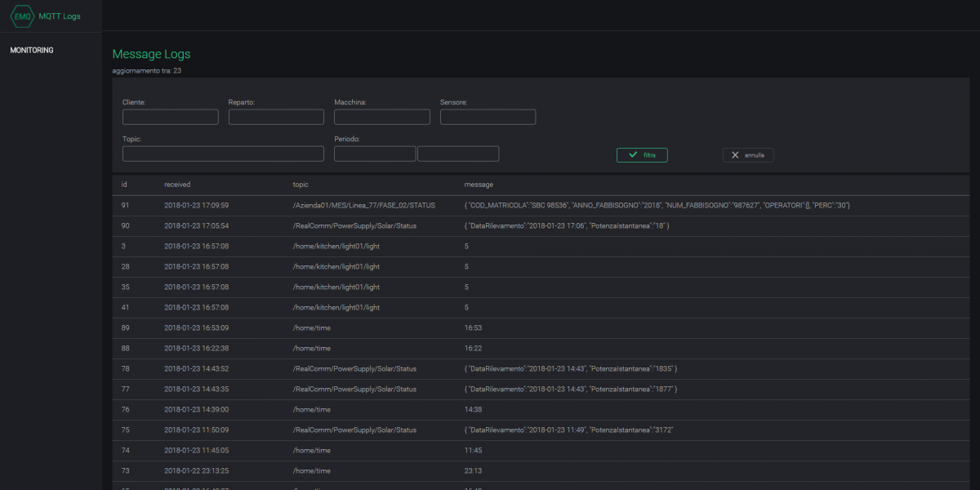
Task: Click the X icon on annulla button
Action: tap(735, 154)
